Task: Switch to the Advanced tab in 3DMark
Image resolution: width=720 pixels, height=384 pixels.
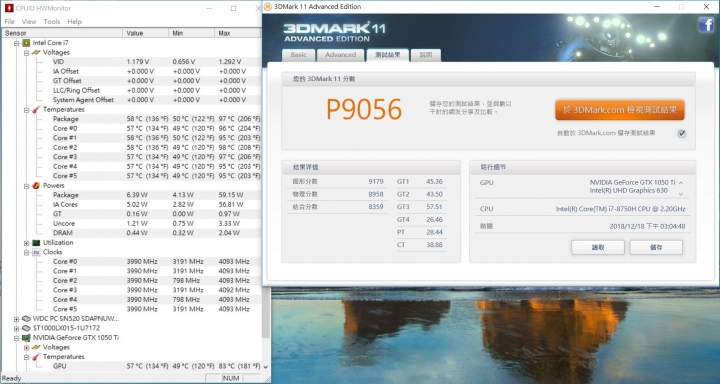Action: coord(341,55)
